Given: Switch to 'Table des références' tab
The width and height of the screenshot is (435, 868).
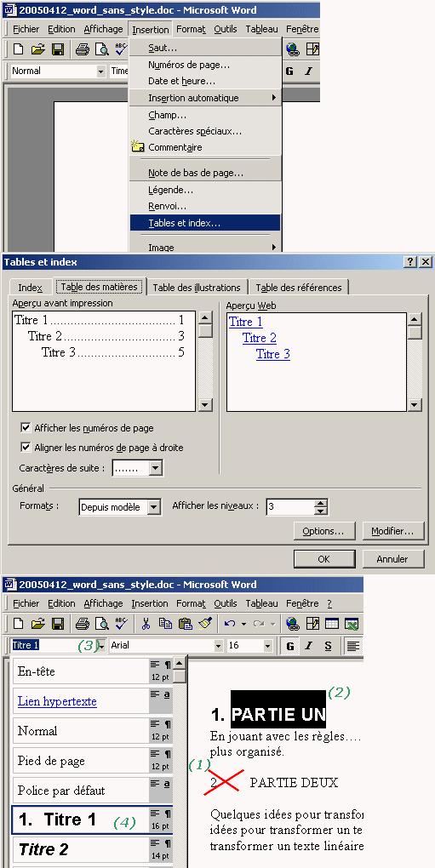Looking at the screenshot, I should [x=298, y=288].
